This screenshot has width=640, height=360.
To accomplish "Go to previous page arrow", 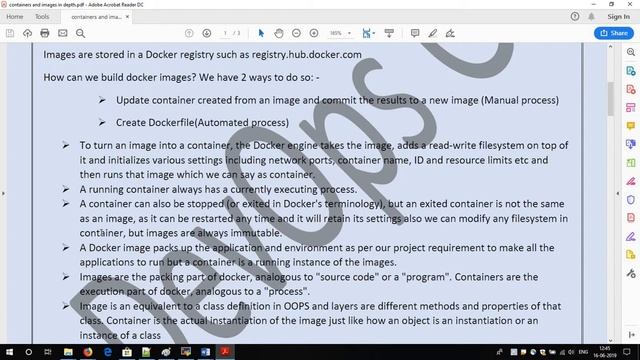I will [189, 33].
